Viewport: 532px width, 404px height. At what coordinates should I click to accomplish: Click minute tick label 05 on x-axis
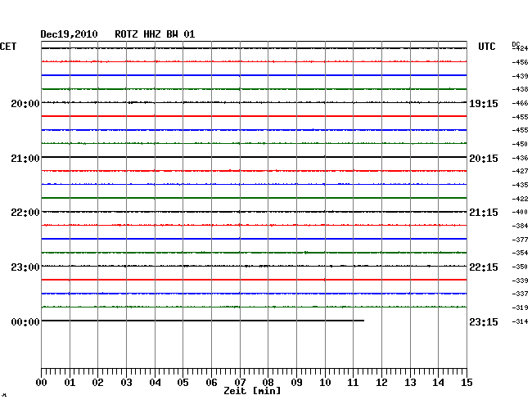tap(183, 383)
